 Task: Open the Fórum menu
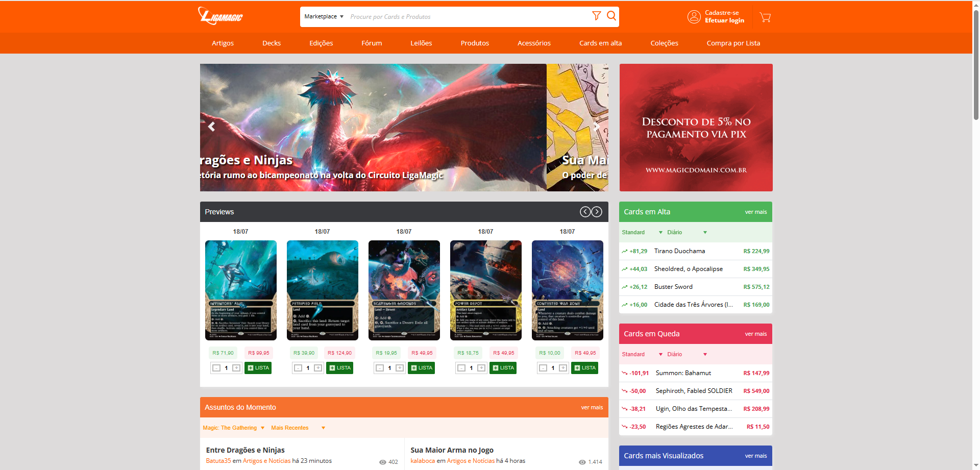pos(372,43)
